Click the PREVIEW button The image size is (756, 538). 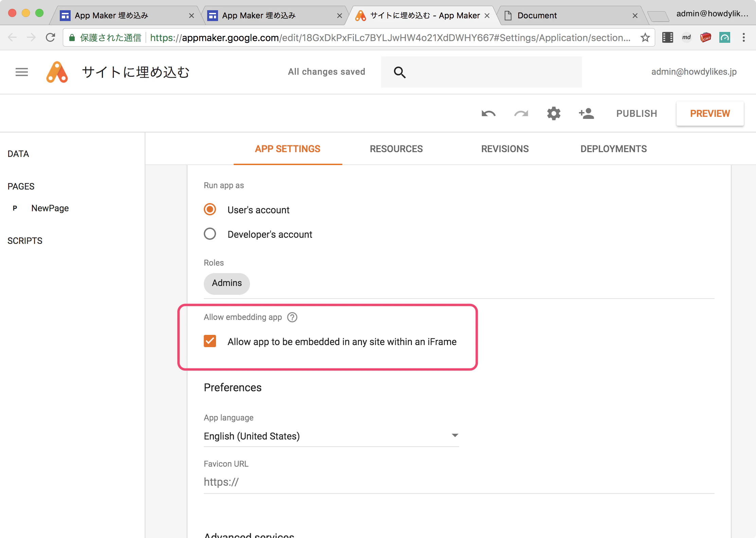click(710, 113)
